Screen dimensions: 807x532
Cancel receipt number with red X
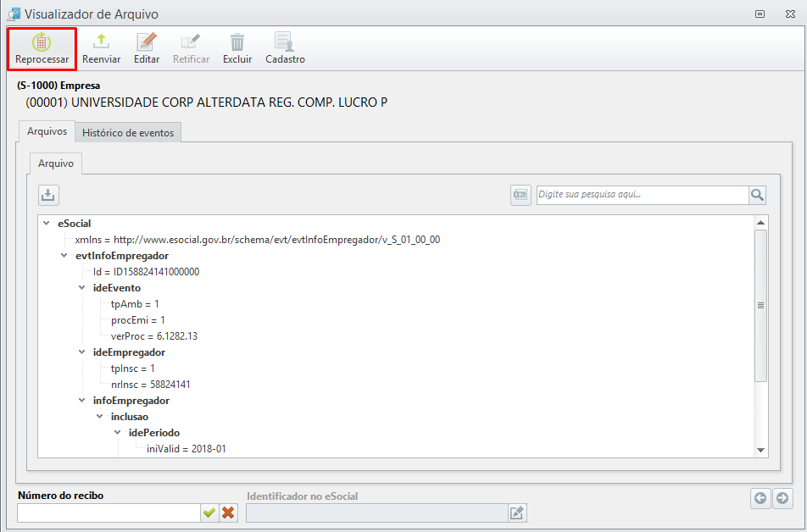228,513
